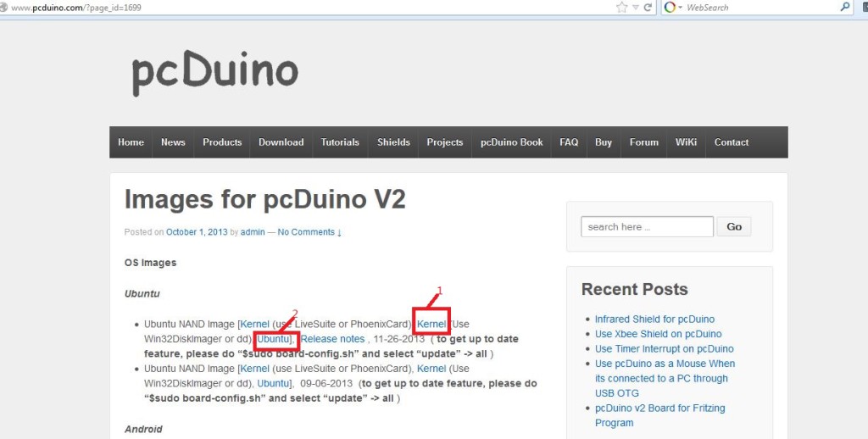Click the bookmark star icon in address bar
Viewport: 868px width, 439px height.
pyautogui.click(x=621, y=7)
